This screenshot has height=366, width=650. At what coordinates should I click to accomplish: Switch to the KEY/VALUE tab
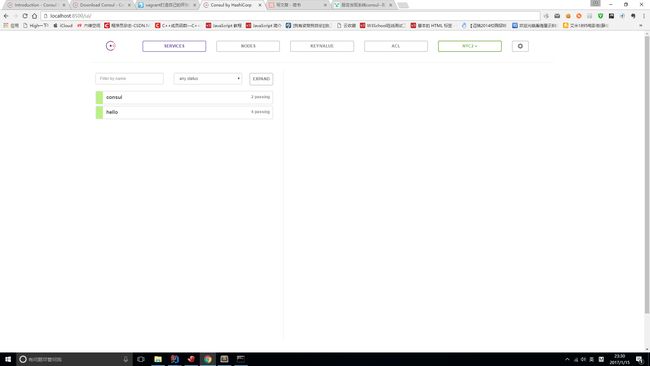[x=322, y=46]
